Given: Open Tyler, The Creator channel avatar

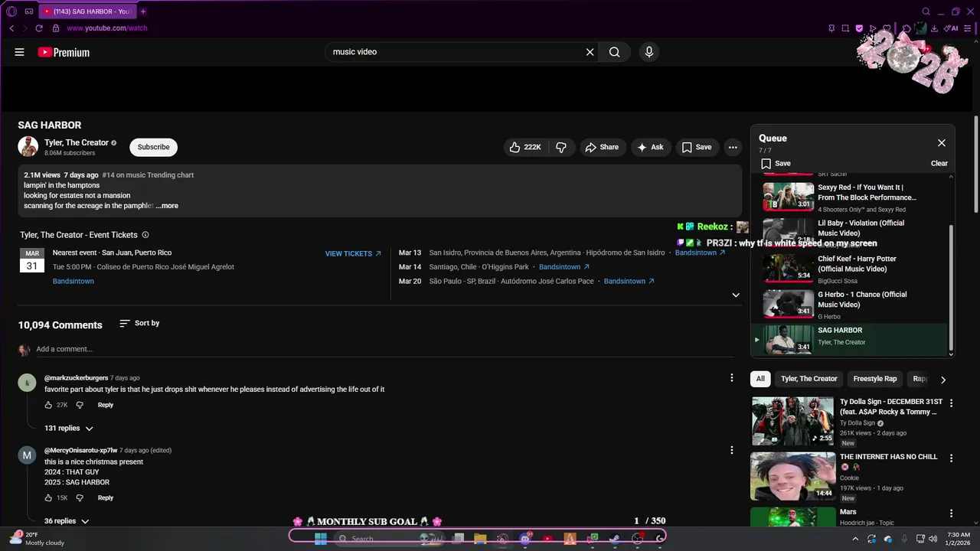Looking at the screenshot, I should click(28, 146).
